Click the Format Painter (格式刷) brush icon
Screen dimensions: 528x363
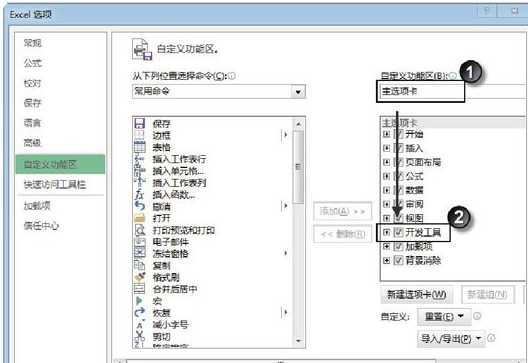point(139,277)
